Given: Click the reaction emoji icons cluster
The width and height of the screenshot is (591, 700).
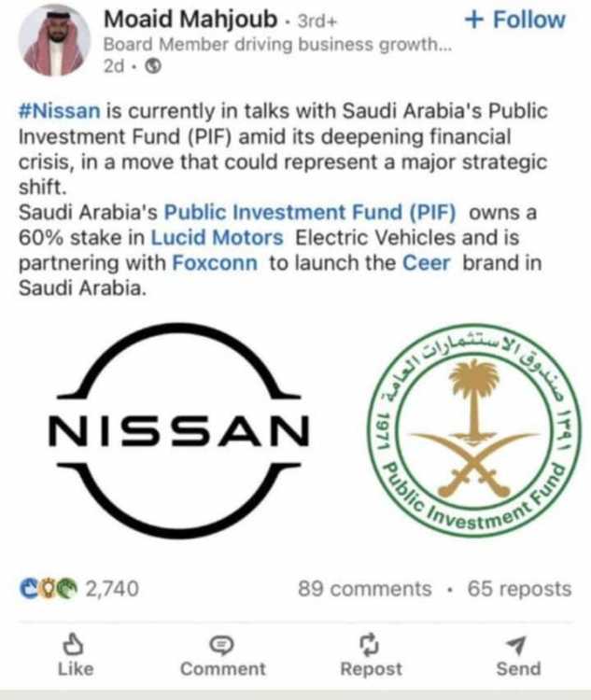Looking at the screenshot, I should [x=49, y=588].
